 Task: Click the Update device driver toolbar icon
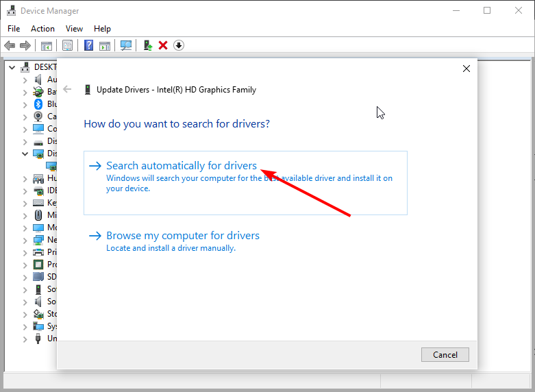click(x=148, y=45)
